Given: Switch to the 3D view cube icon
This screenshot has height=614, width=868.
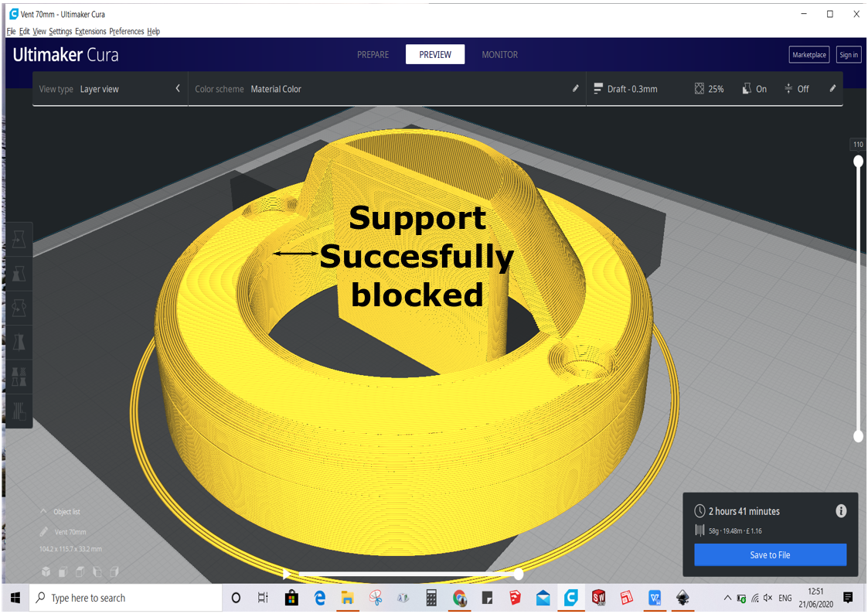Looking at the screenshot, I should coord(46,571).
